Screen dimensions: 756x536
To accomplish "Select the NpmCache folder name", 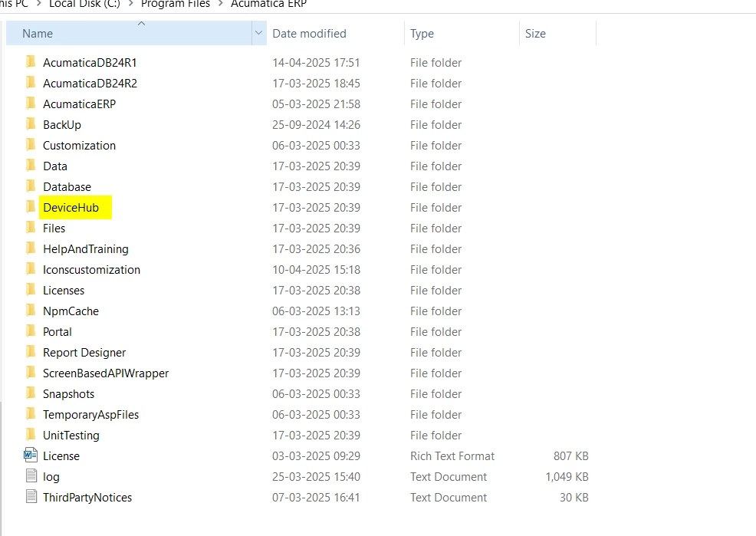I will 71,311.
